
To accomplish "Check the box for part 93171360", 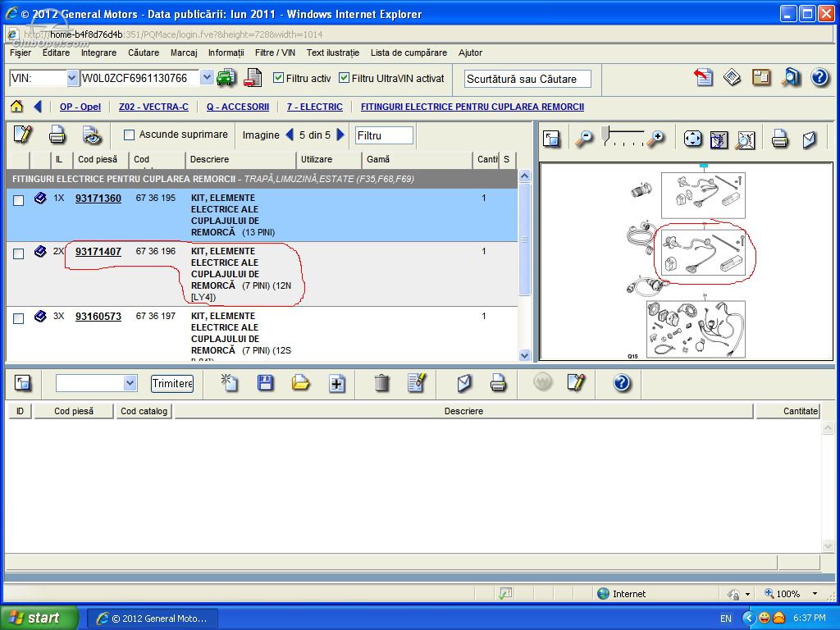I will point(18,200).
